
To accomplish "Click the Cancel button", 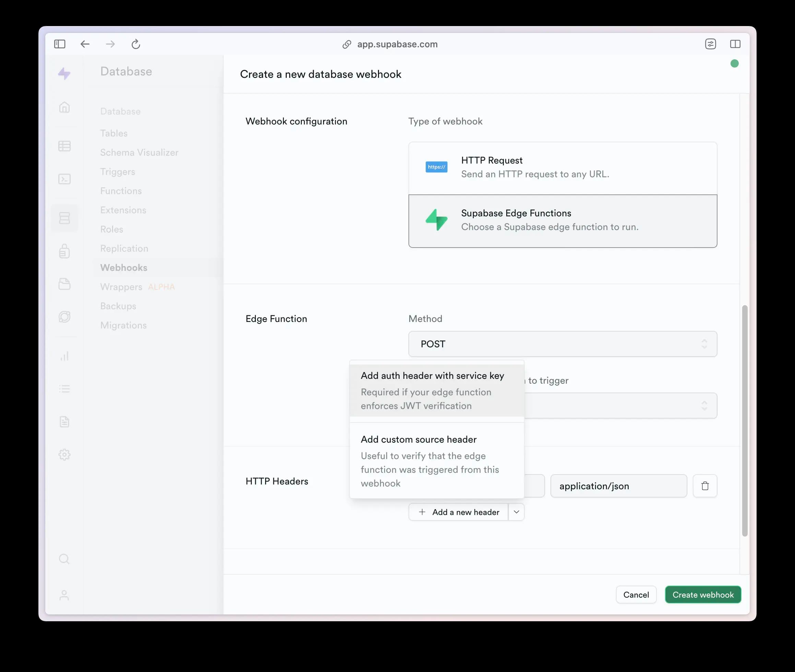I will [636, 595].
